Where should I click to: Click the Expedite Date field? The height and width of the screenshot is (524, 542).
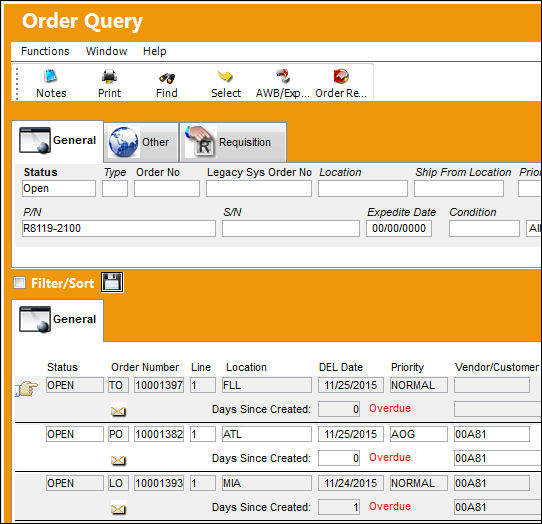[x=399, y=228]
